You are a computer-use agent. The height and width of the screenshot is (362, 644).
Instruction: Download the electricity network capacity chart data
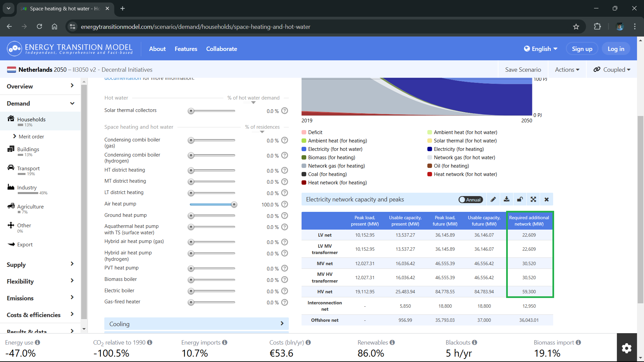click(x=506, y=199)
